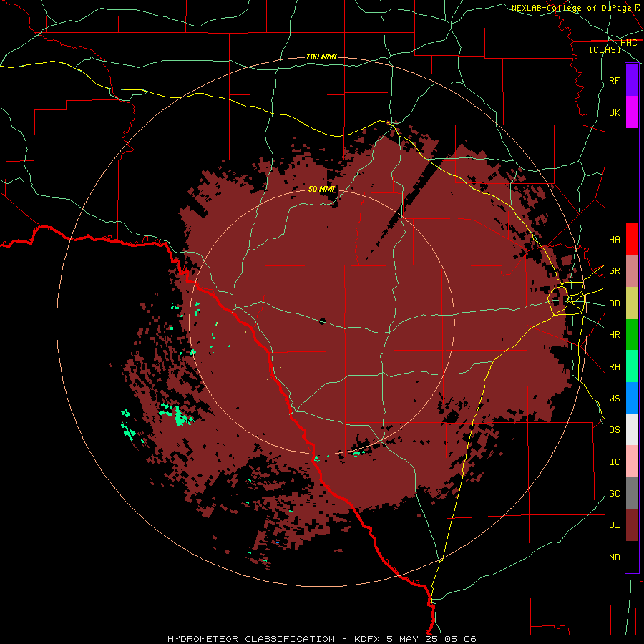Click the RF purple legend swatch

pos(632,80)
